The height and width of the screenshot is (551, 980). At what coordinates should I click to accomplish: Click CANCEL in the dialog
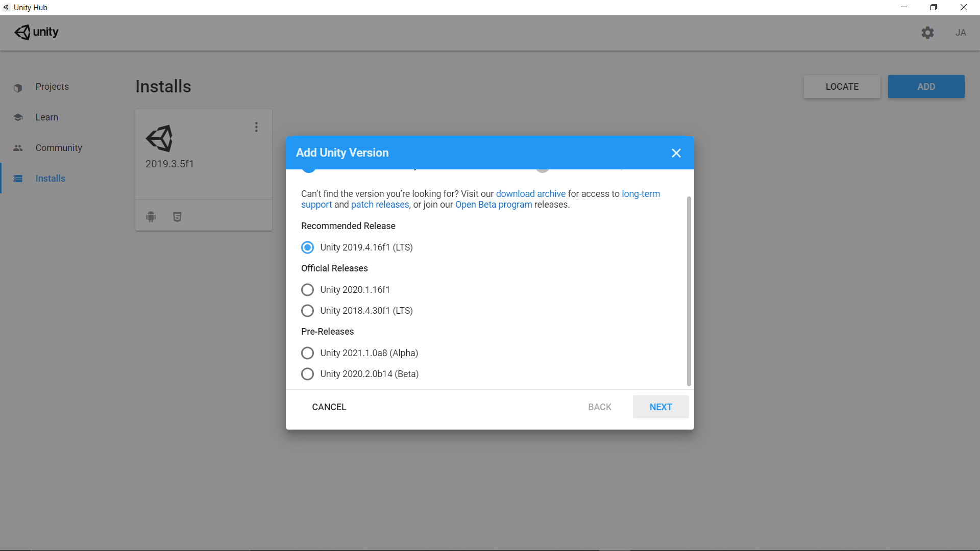[329, 407]
